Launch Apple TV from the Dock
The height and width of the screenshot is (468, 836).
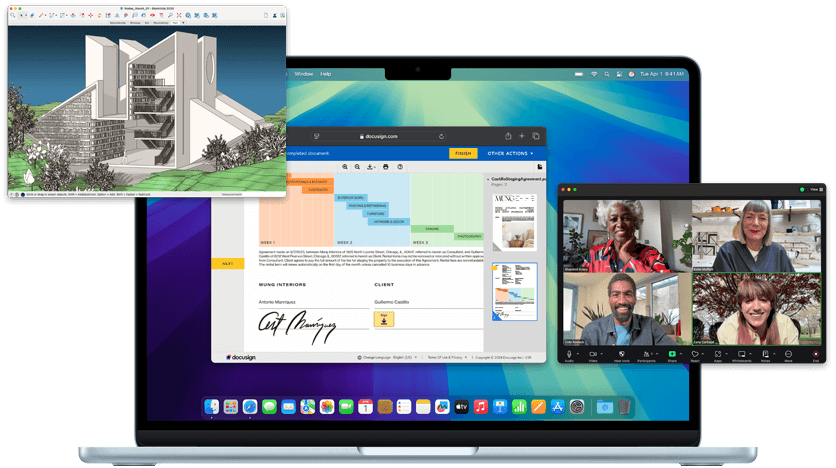pyautogui.click(x=461, y=407)
